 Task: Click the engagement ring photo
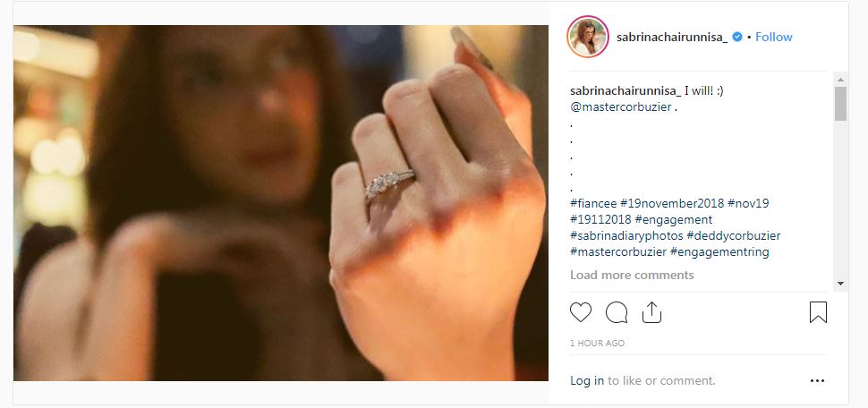281,203
